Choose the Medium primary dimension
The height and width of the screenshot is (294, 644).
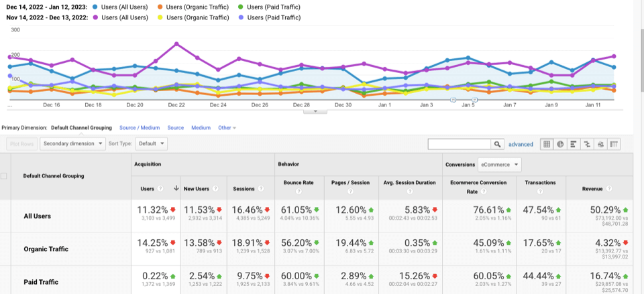[201, 127]
